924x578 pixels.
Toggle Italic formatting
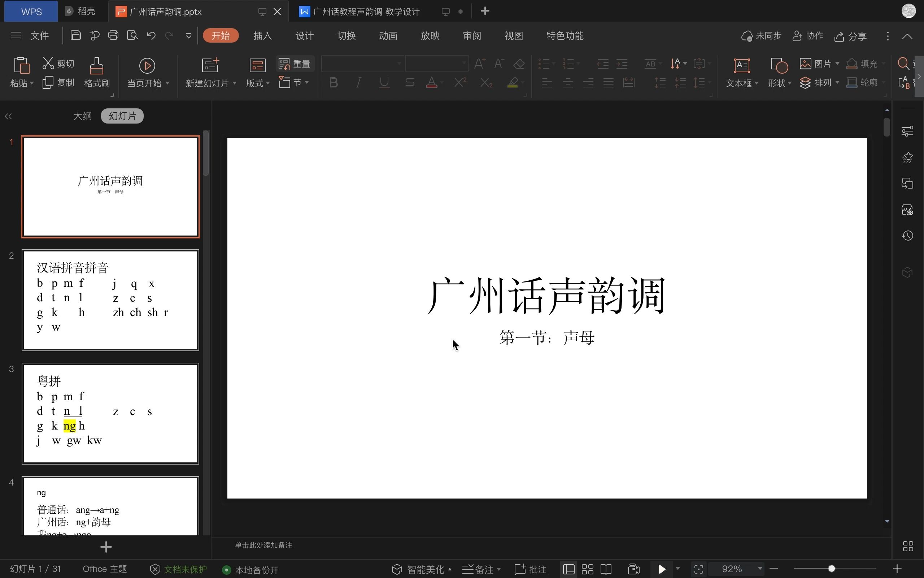(x=358, y=83)
